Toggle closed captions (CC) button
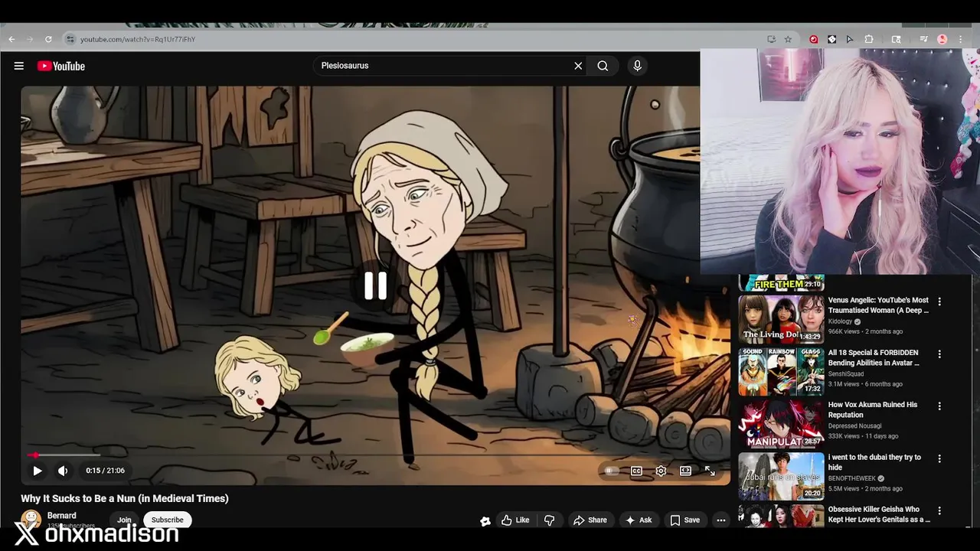 tap(636, 471)
